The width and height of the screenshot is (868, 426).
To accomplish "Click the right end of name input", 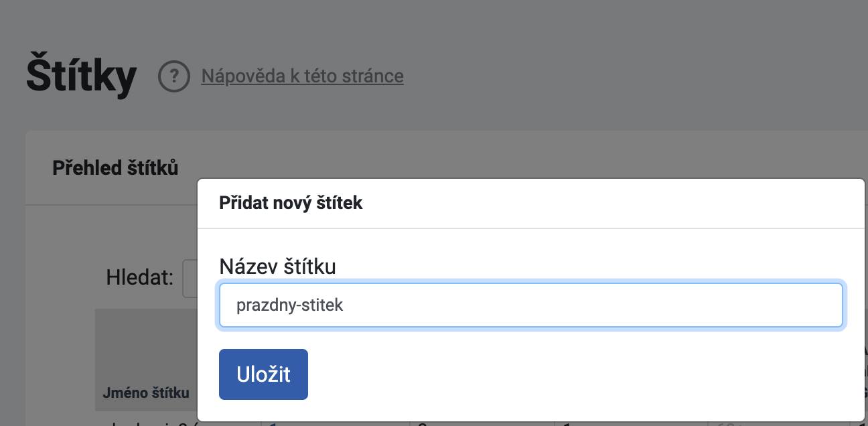I will coord(830,305).
